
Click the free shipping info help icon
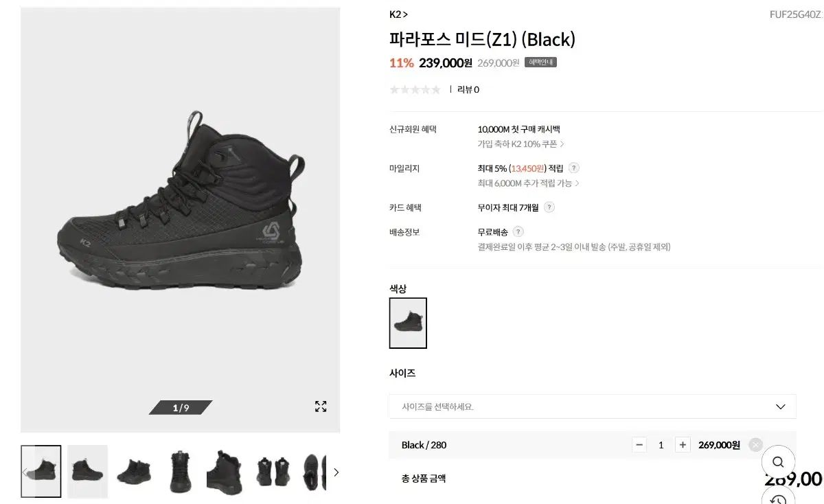point(518,232)
